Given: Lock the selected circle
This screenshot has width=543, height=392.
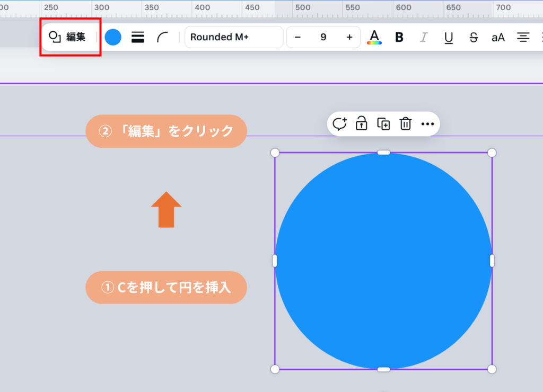Looking at the screenshot, I should (x=362, y=124).
